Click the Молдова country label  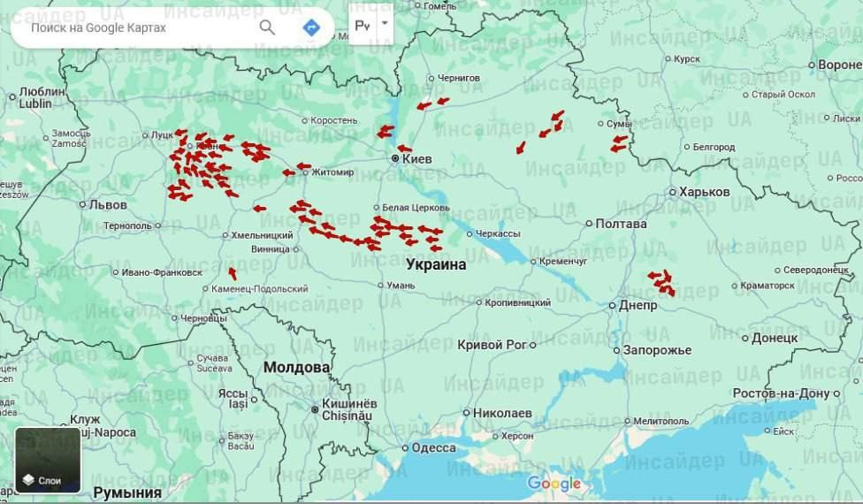(x=296, y=367)
